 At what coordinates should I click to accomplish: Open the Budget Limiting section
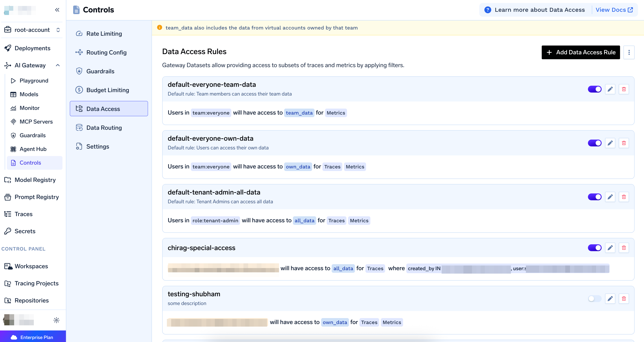coord(107,90)
